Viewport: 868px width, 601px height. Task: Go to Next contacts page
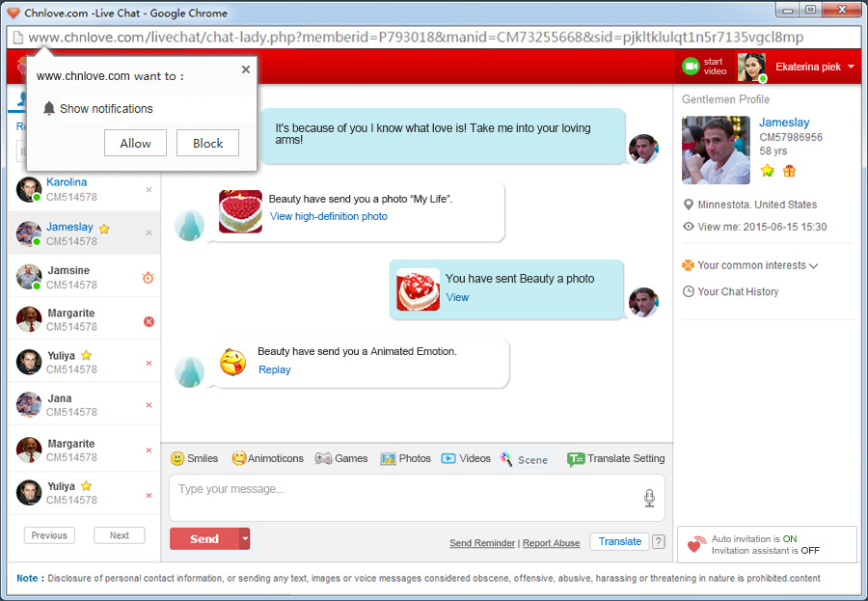pos(119,535)
